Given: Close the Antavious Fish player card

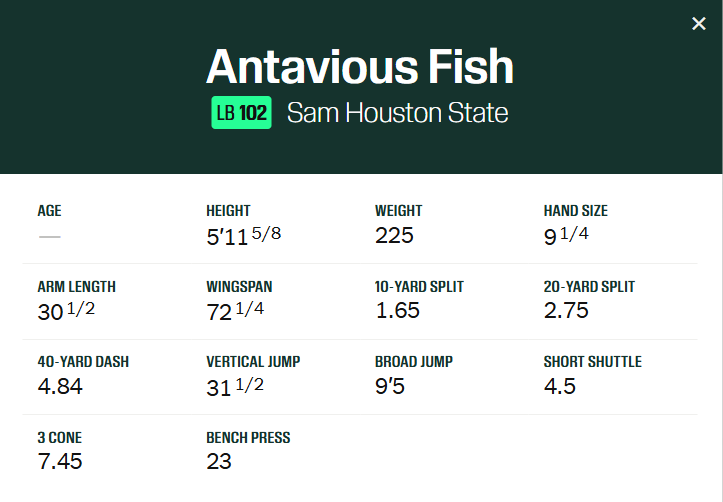Looking at the screenshot, I should 699,23.
